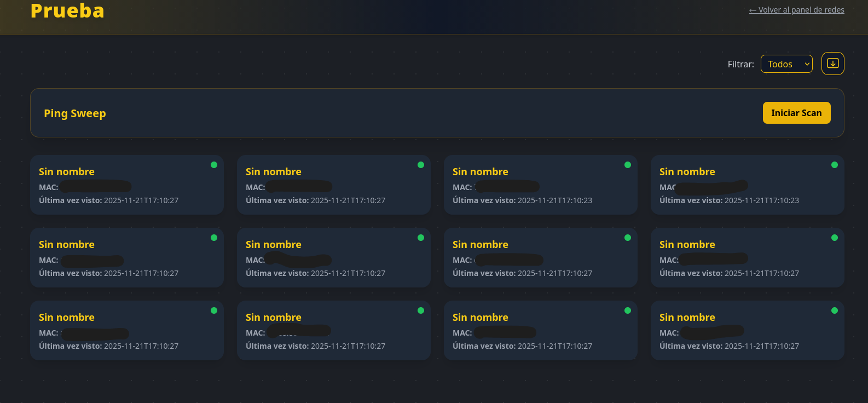The height and width of the screenshot is (403, 868).
Task: Click green status dot on first row's last card
Action: (835, 165)
